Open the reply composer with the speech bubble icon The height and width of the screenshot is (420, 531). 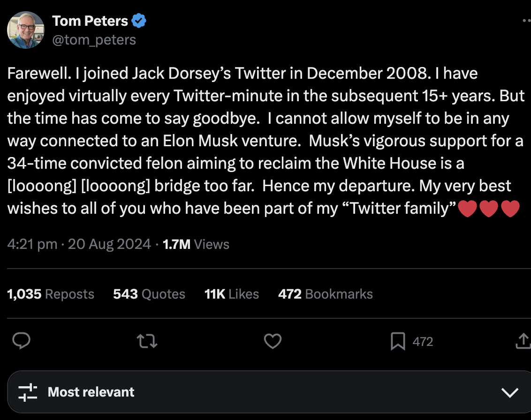click(21, 341)
